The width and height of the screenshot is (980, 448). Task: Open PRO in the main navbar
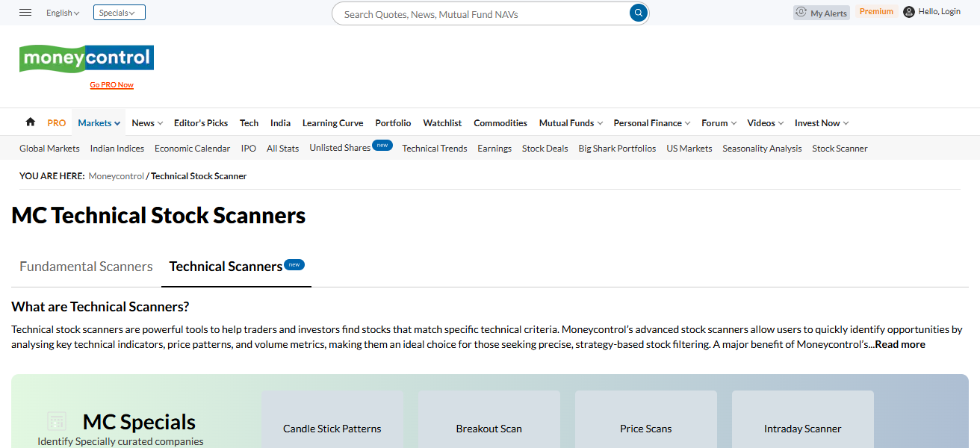coord(57,123)
